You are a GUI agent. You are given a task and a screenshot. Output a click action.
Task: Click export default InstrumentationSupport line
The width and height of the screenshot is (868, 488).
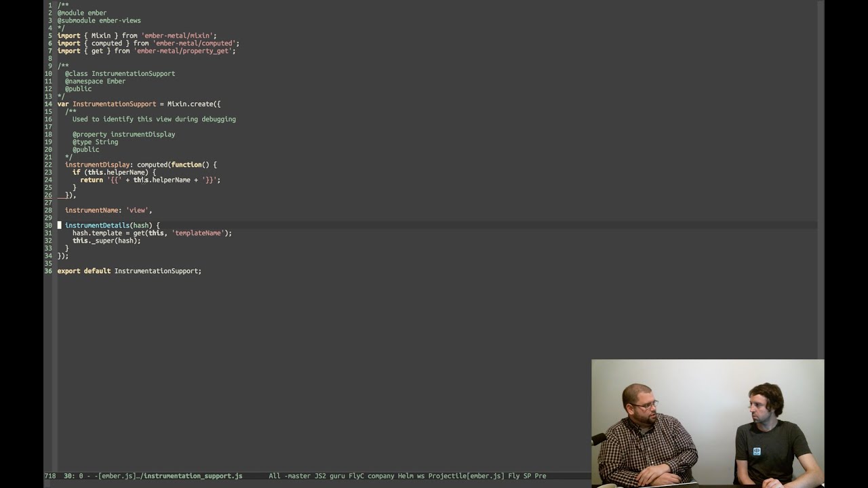130,271
